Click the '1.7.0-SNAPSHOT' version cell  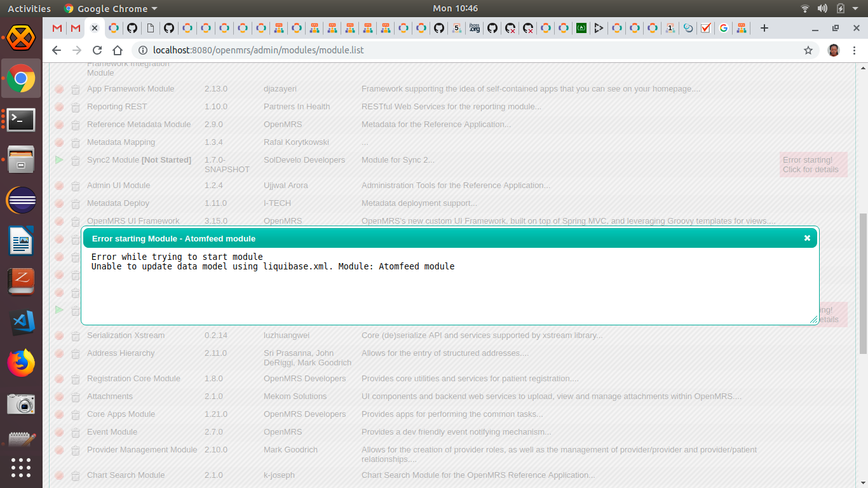[x=227, y=165]
